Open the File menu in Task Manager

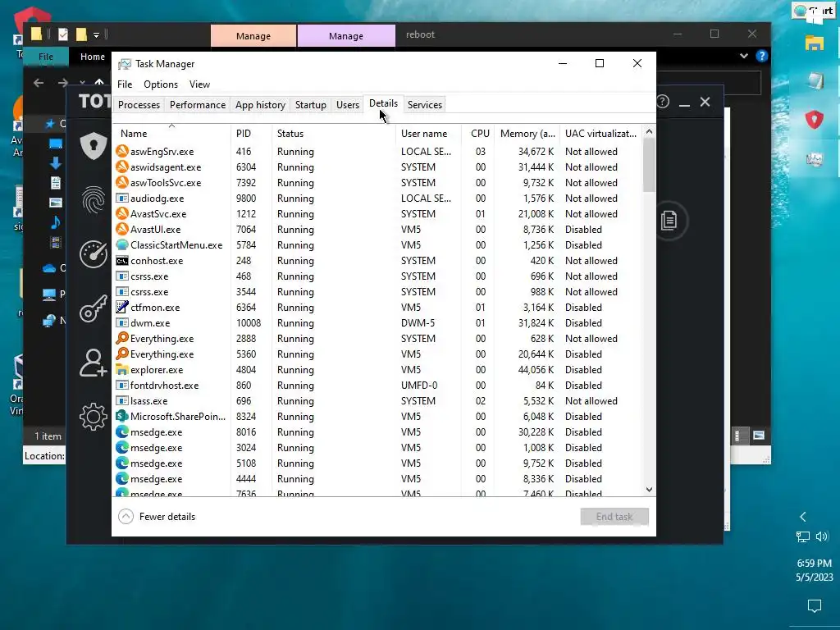(x=125, y=84)
